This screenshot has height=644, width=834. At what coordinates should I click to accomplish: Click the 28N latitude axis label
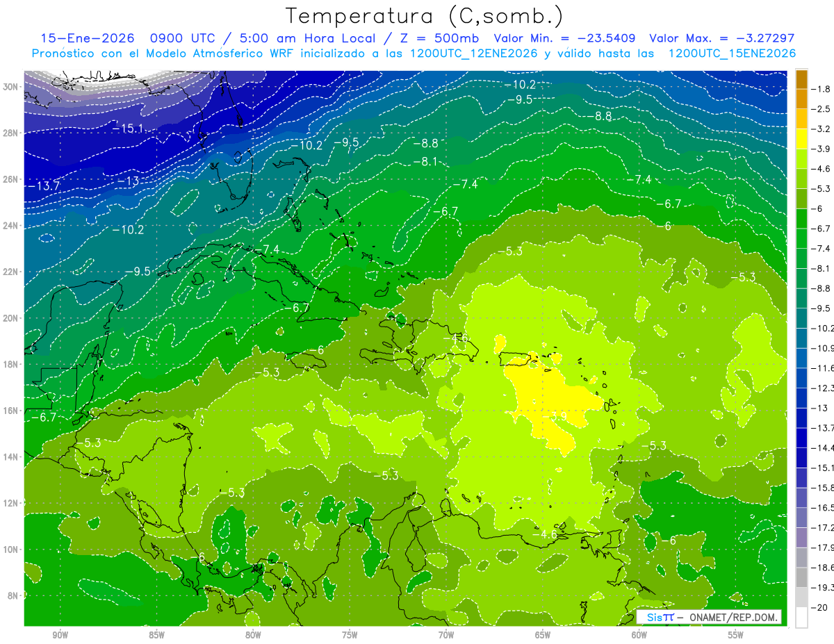[x=12, y=133]
